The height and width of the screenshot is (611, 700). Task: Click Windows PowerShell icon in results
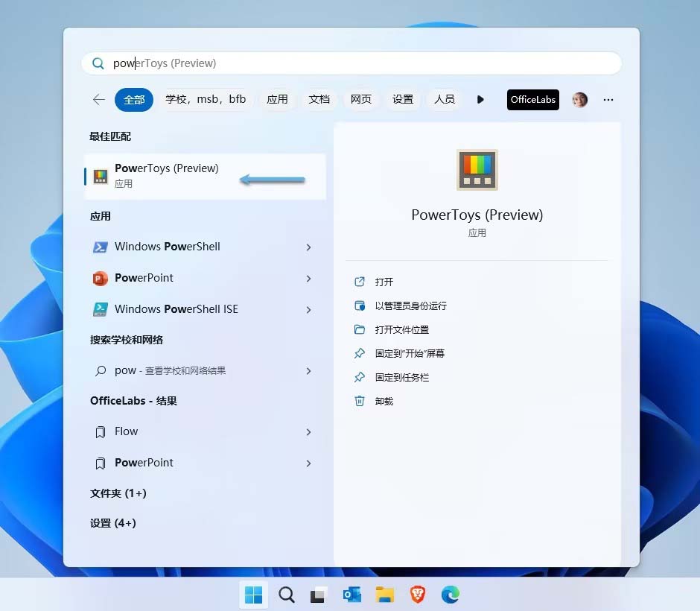[100, 247]
